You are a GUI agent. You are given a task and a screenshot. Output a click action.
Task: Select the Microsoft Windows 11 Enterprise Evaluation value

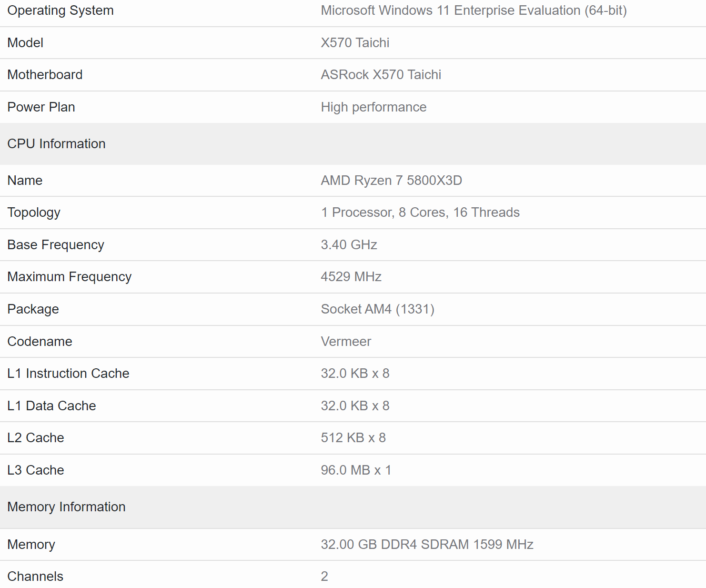tap(474, 10)
